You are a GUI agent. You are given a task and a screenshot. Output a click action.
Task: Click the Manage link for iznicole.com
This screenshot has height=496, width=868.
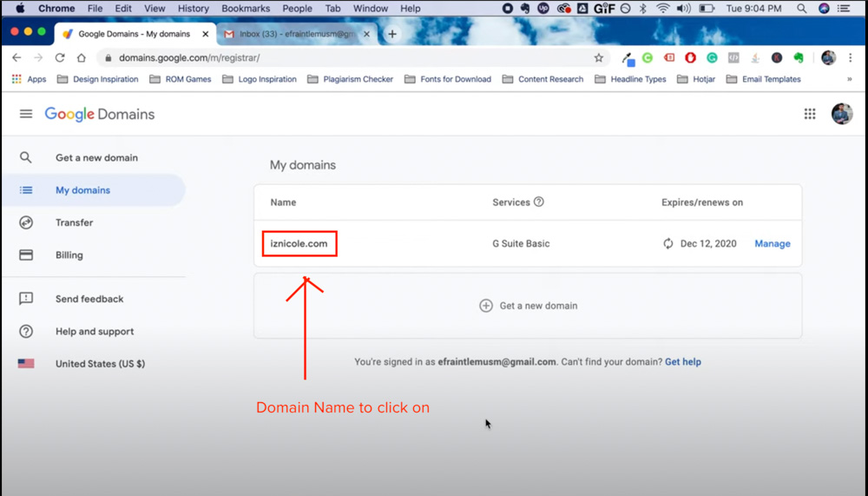coord(773,244)
